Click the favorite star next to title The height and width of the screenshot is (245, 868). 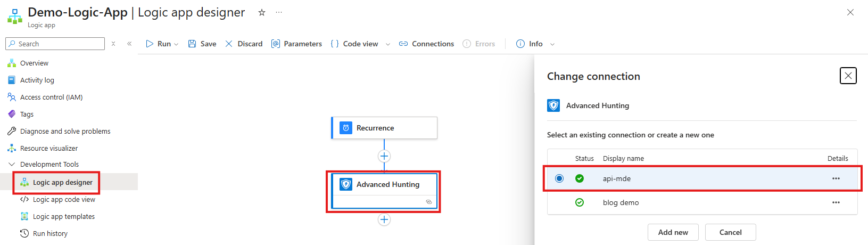coord(262,13)
